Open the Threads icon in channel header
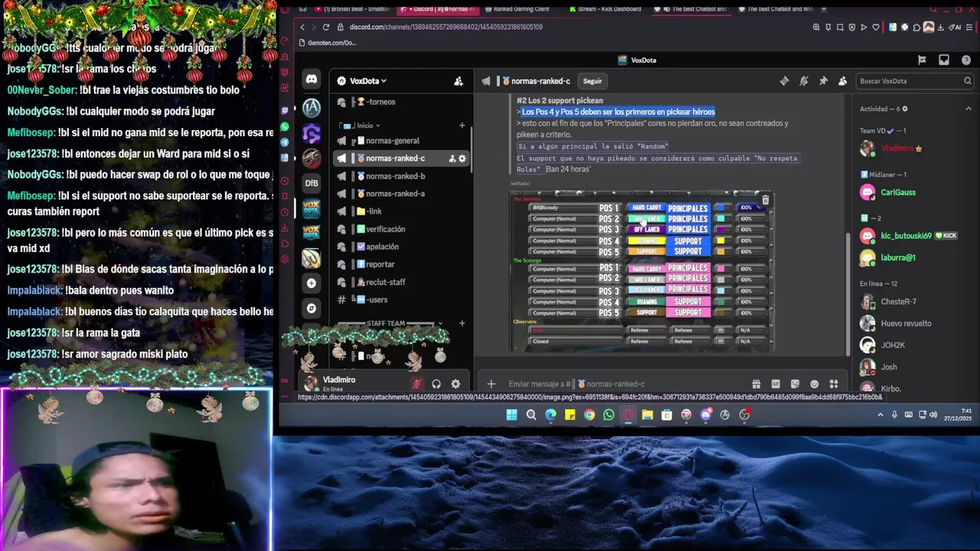Screen dimensions: 980x551 [x=784, y=81]
